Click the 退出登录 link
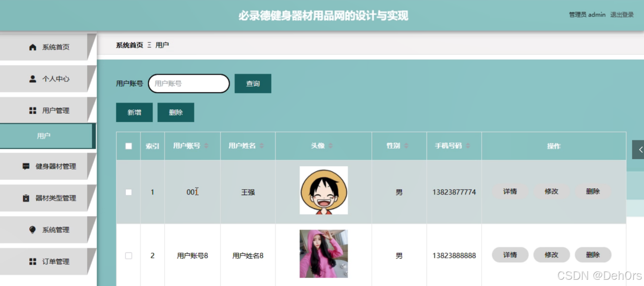Screen dimensions: 644x286 click(x=622, y=15)
